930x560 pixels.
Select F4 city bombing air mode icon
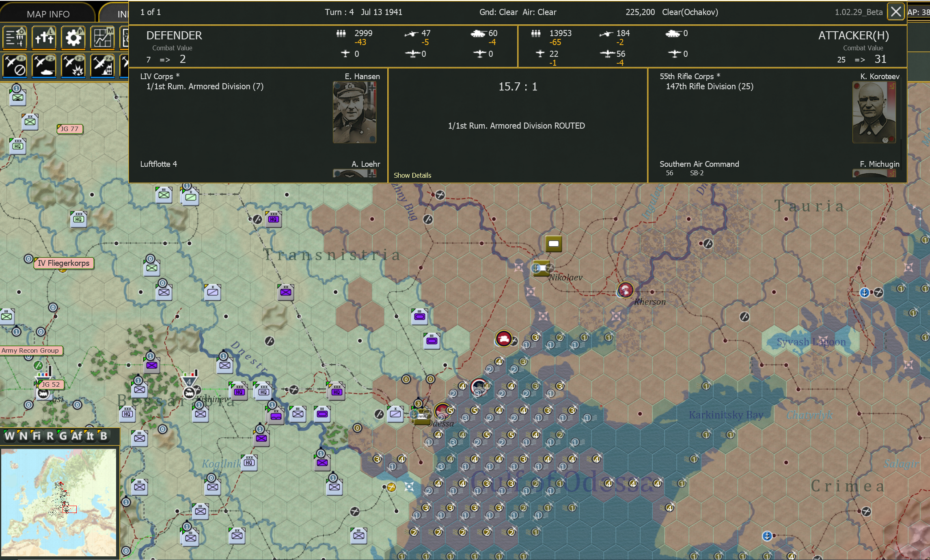(102, 65)
